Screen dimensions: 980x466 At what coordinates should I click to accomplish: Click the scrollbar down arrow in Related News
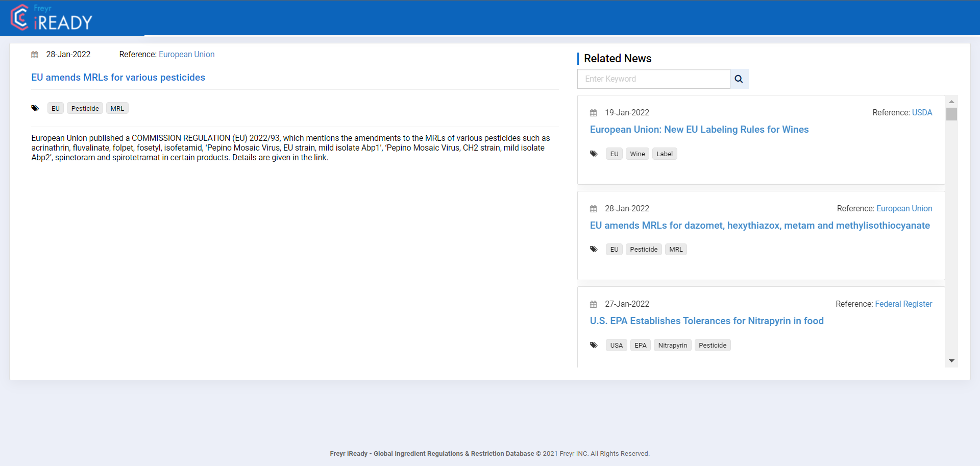pos(952,361)
